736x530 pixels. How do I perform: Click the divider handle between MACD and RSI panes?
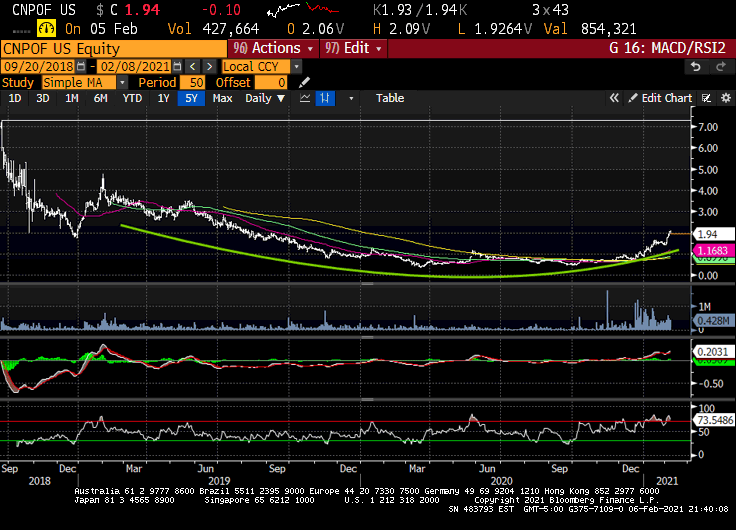[368, 399]
